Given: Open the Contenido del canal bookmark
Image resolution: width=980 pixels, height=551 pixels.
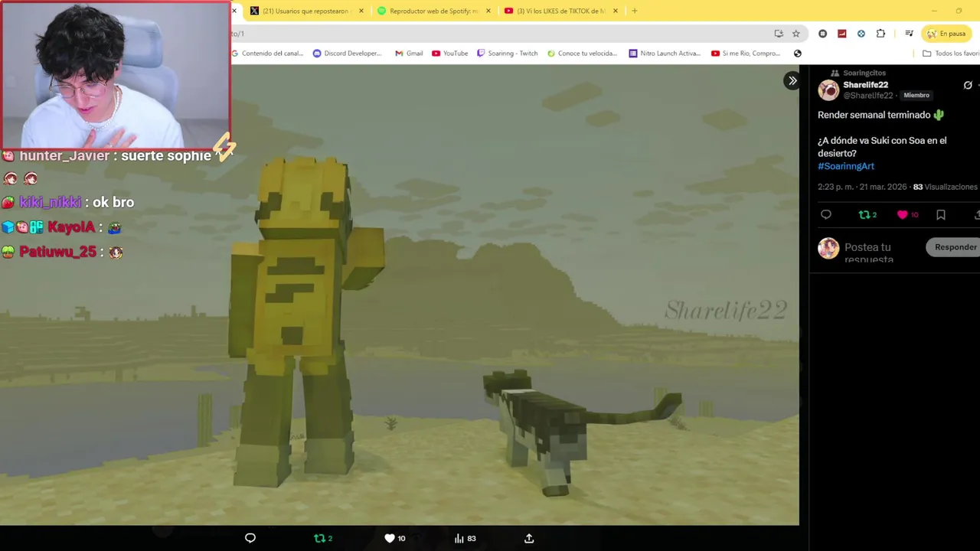Looking at the screenshot, I should [x=267, y=54].
